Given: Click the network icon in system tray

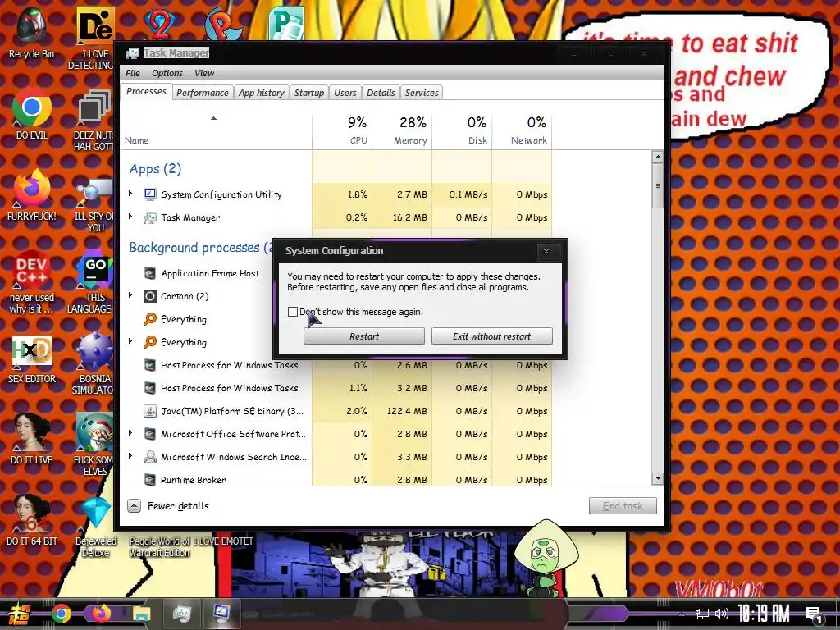Looking at the screenshot, I should (x=702, y=614).
